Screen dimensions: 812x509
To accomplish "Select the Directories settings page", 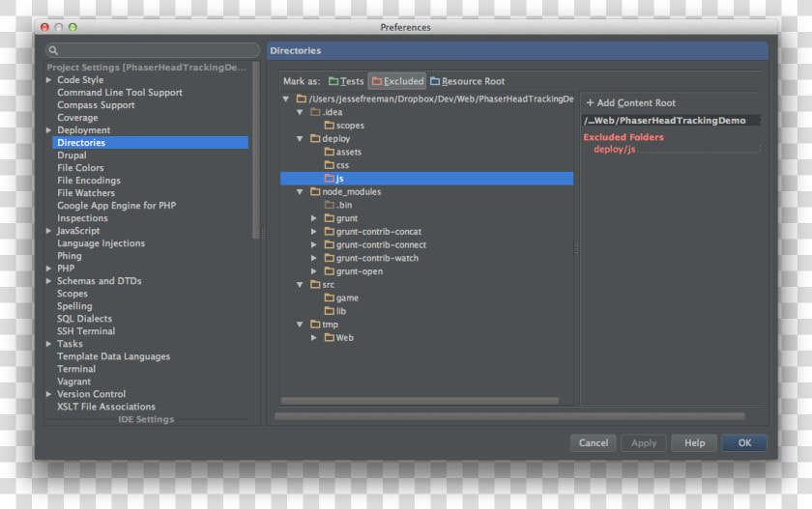I will coord(150,143).
